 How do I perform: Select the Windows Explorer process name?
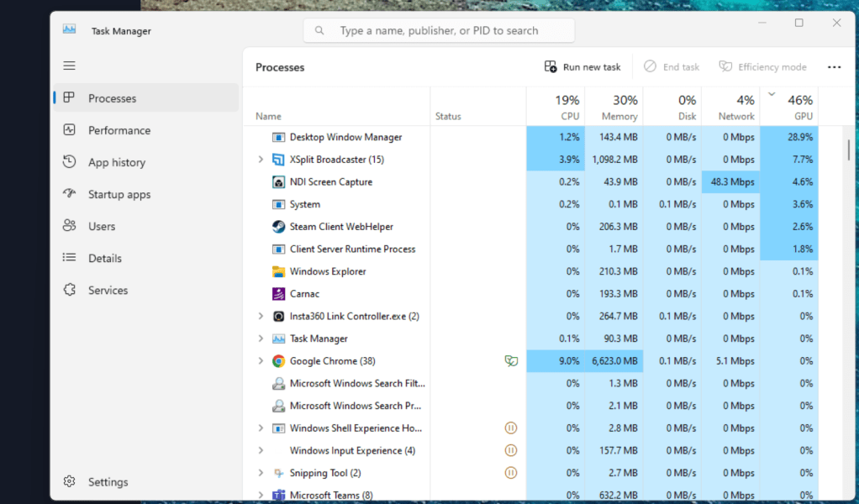click(328, 271)
